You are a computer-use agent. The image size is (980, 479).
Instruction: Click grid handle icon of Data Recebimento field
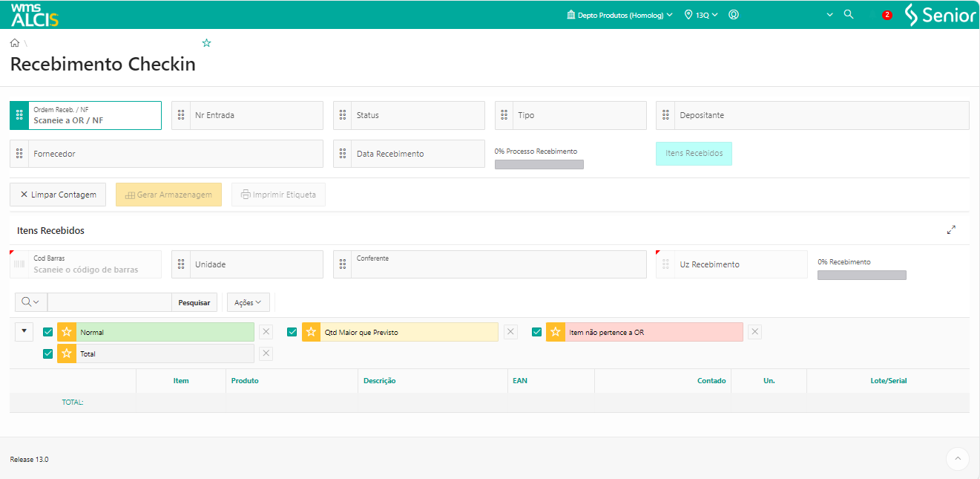point(343,154)
